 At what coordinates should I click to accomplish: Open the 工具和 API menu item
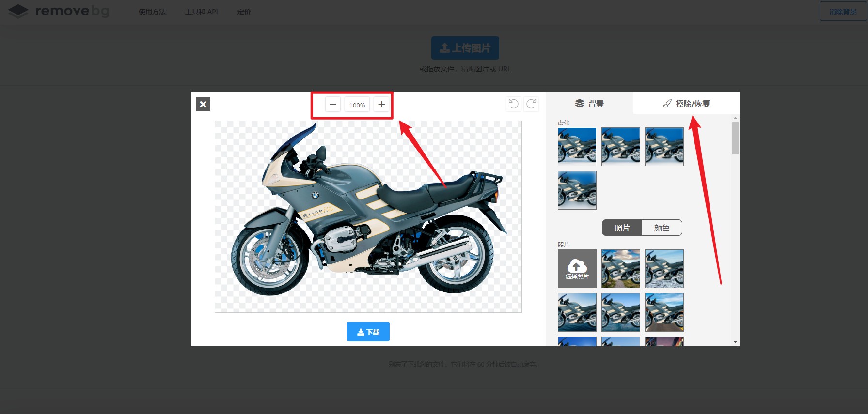(x=202, y=12)
